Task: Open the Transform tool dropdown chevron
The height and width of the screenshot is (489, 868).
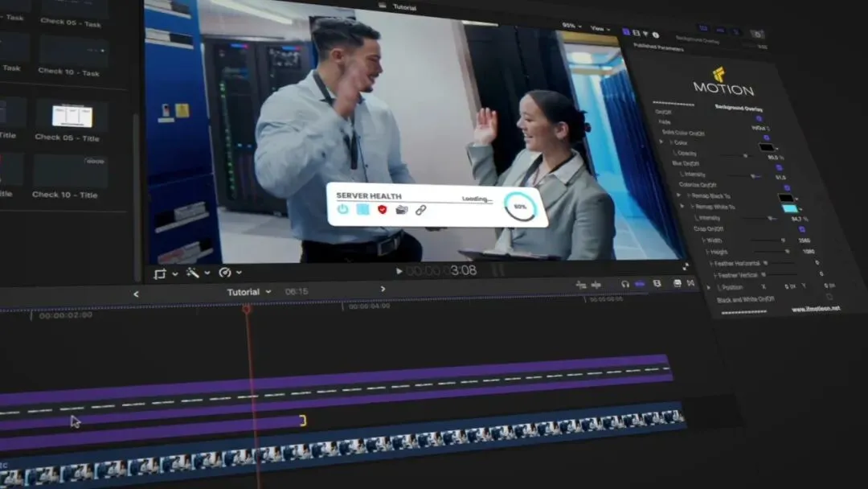Action: [x=175, y=274]
